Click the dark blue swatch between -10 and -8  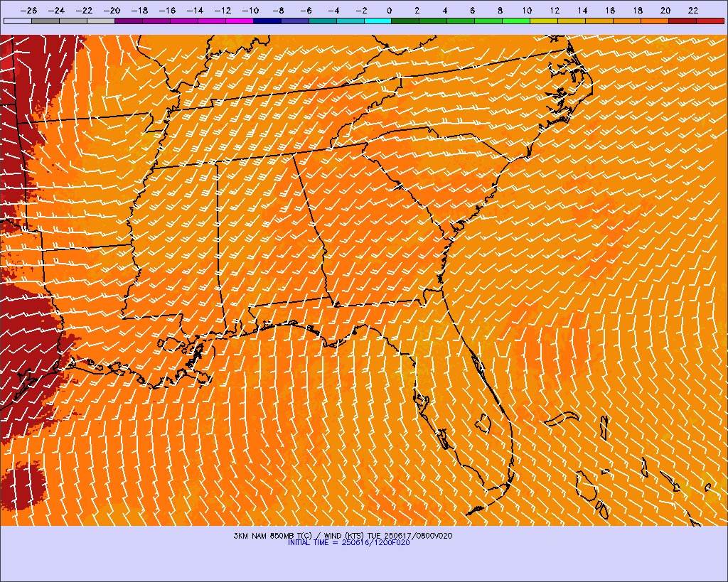pos(267,21)
